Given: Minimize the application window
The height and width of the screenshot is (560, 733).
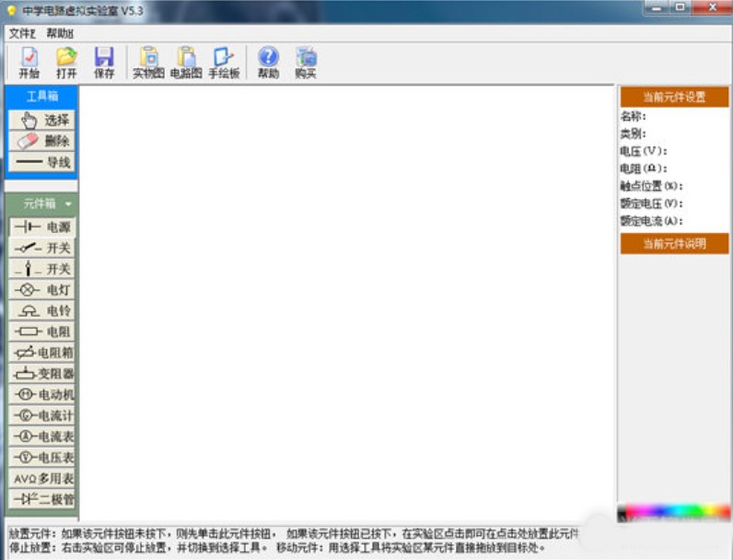Looking at the screenshot, I should coord(657,8).
